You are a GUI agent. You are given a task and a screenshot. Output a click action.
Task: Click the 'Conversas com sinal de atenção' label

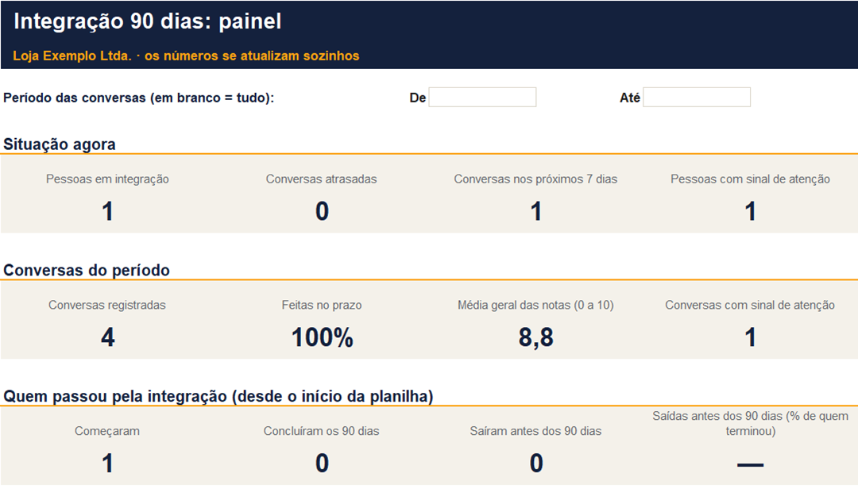tap(750, 305)
